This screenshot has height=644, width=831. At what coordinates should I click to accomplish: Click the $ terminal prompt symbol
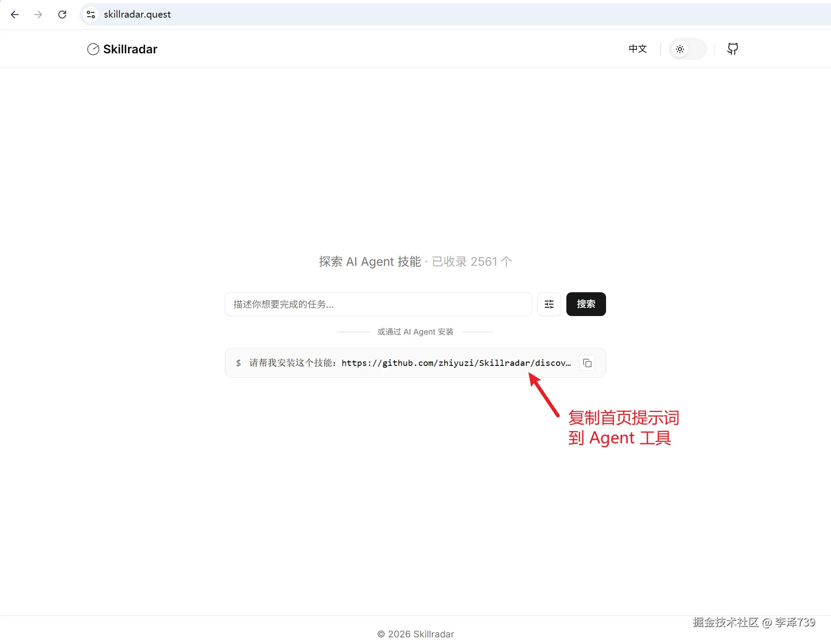click(238, 363)
